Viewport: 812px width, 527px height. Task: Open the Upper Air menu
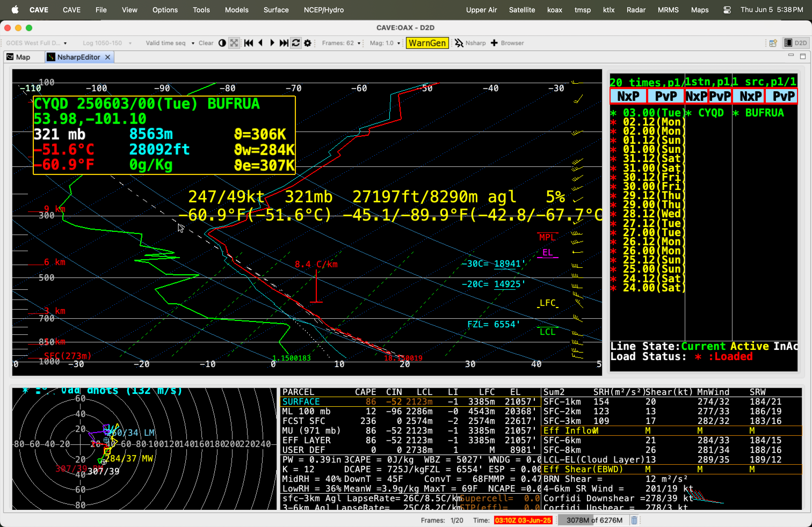click(481, 10)
